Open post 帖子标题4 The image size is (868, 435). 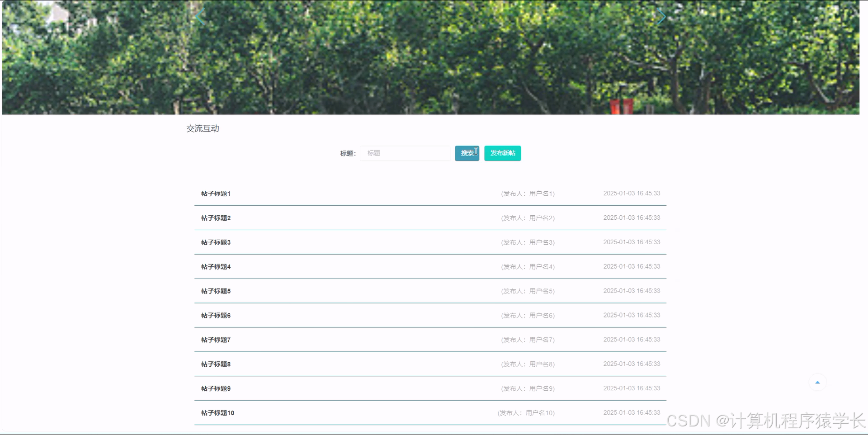point(216,267)
